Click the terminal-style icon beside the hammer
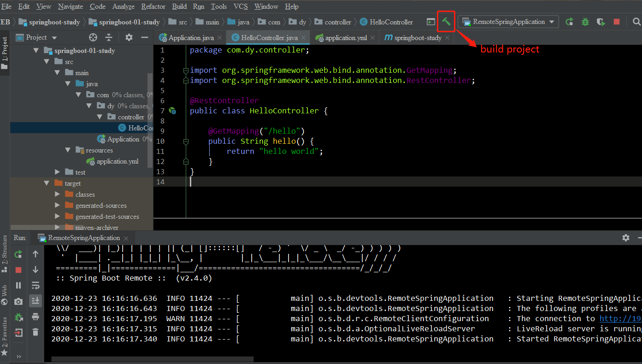The height and width of the screenshot is (364, 642). [x=430, y=22]
